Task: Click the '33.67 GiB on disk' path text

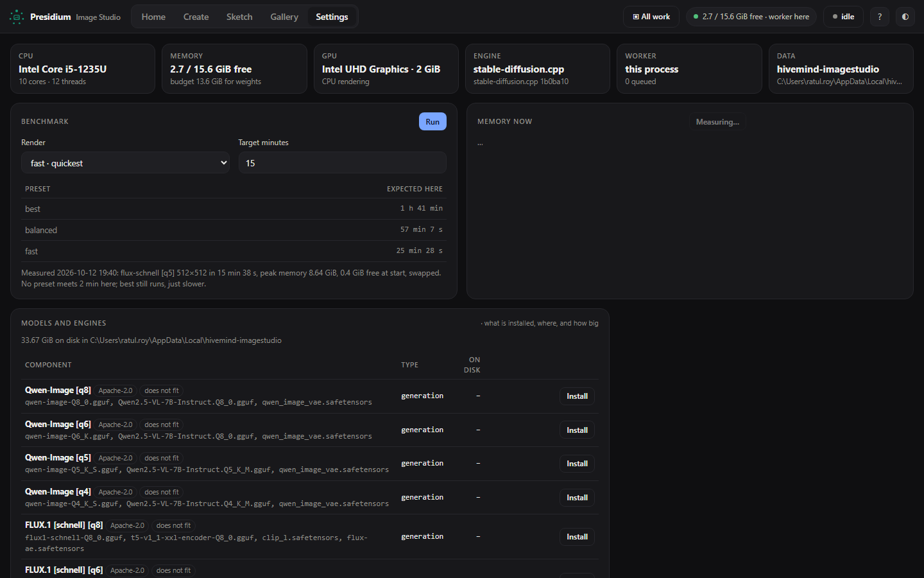Action: click(151, 340)
